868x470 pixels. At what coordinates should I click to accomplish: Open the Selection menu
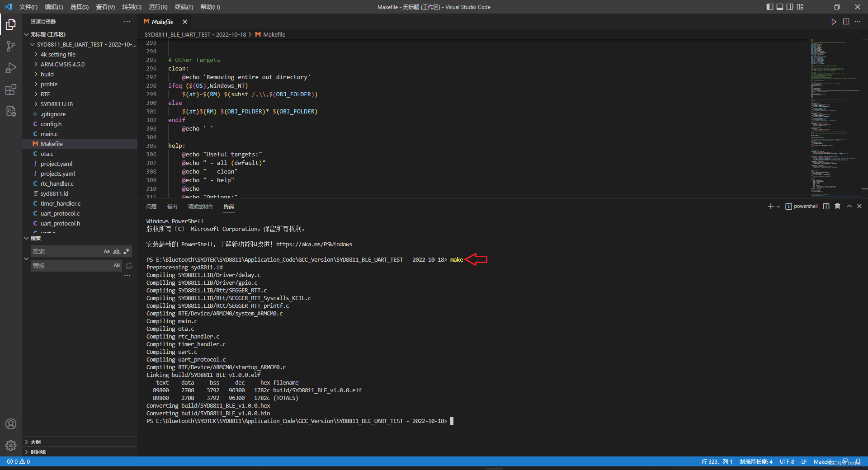(x=80, y=7)
